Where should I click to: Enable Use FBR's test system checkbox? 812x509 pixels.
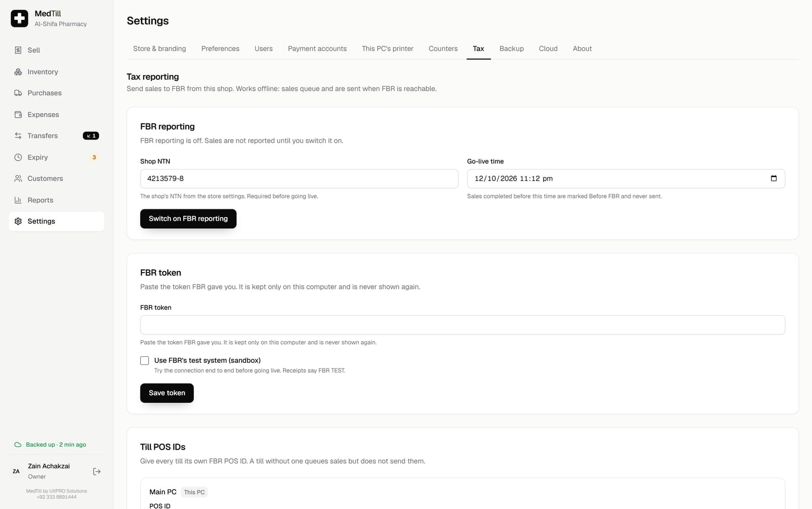145,361
